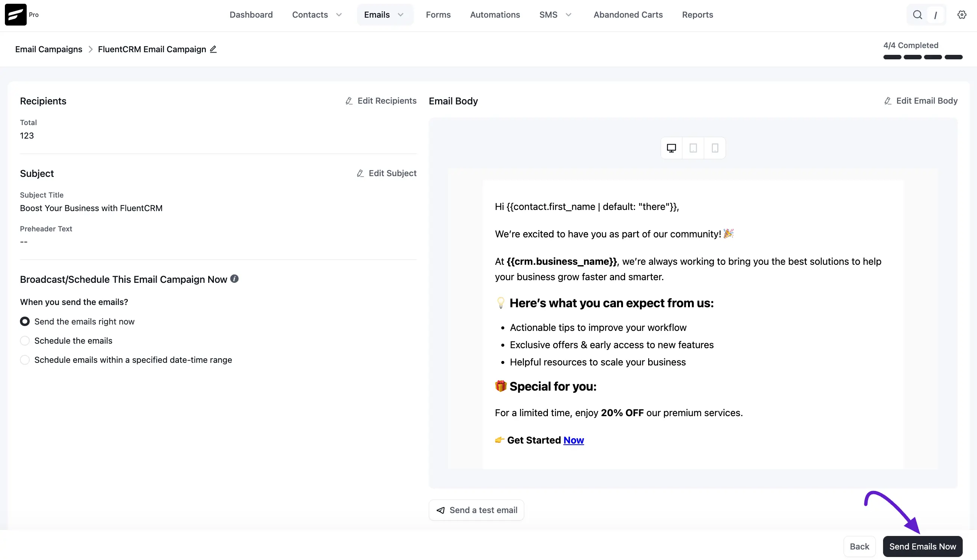Click the FluentCRM logo icon
The height and width of the screenshot is (560, 977).
[x=16, y=15]
